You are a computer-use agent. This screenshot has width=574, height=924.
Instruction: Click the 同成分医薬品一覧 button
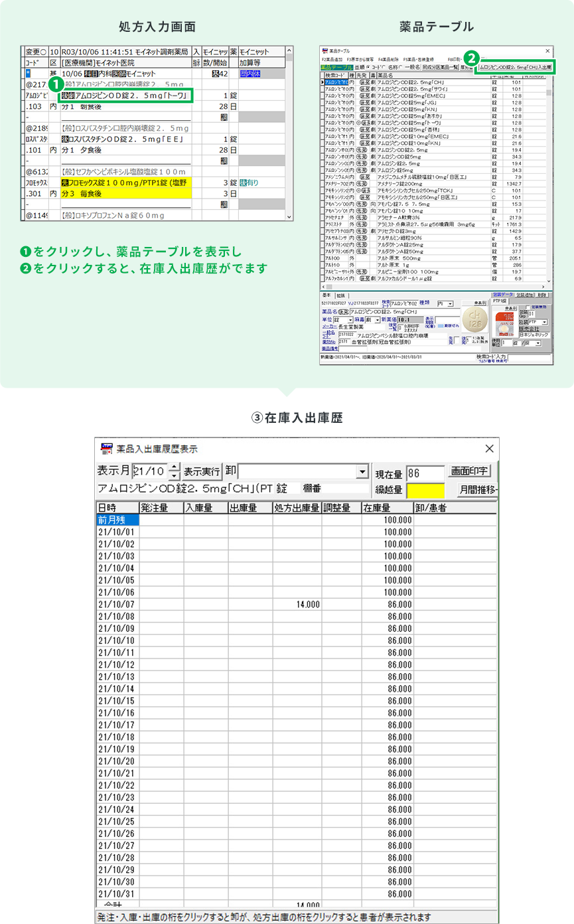click(x=441, y=67)
